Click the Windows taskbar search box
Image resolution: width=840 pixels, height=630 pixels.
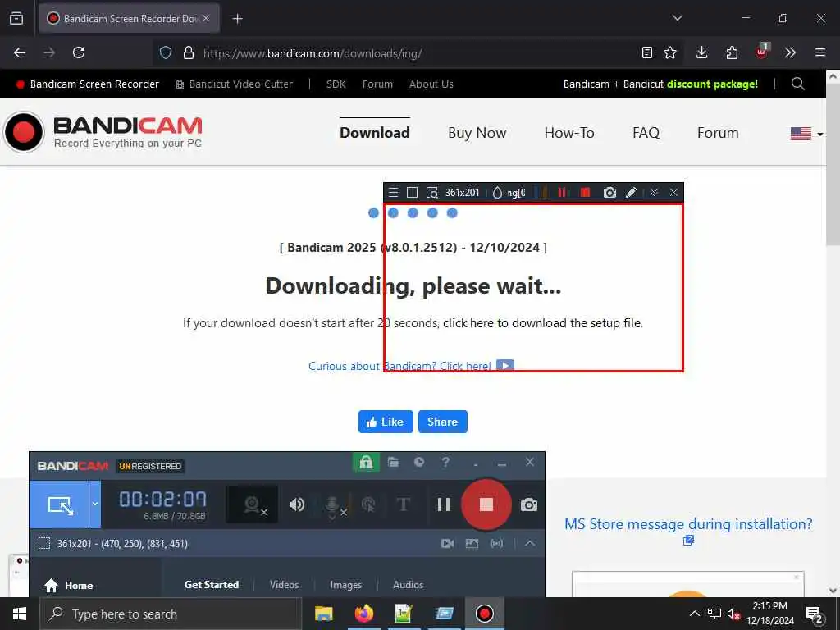pos(171,614)
